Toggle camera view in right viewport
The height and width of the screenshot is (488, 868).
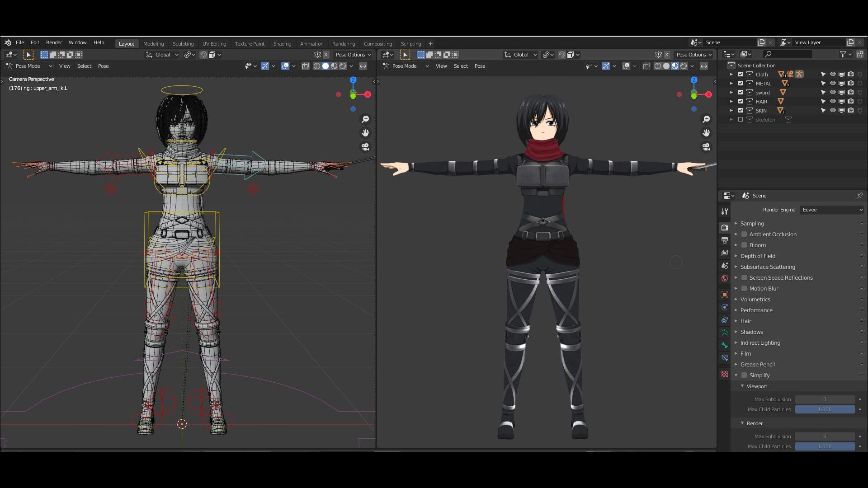click(x=706, y=147)
